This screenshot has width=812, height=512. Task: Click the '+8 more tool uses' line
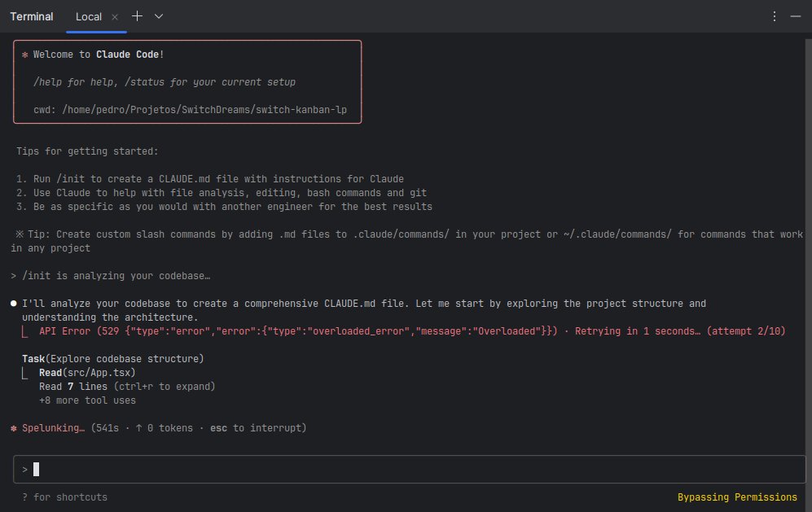(87, 400)
